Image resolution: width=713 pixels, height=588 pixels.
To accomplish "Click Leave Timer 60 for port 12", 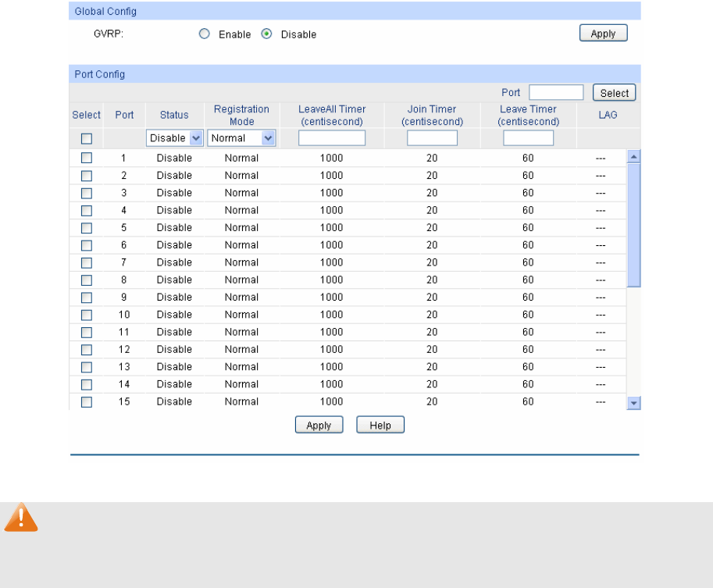I will [528, 350].
